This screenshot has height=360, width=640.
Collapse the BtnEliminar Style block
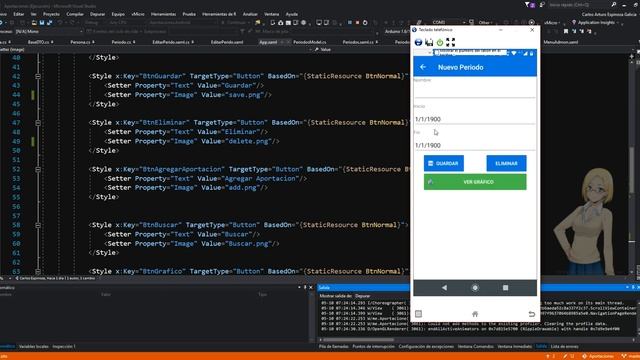coord(38,122)
